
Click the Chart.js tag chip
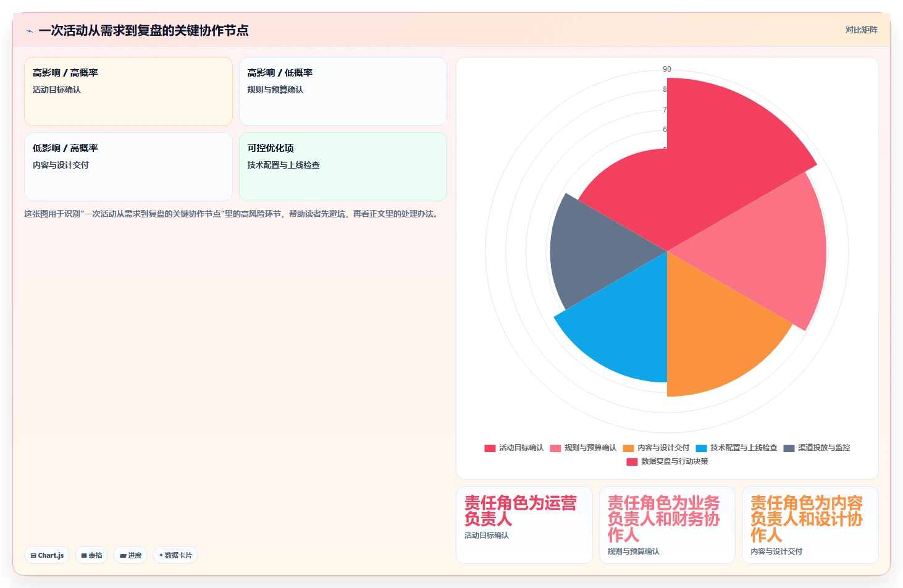(47, 555)
